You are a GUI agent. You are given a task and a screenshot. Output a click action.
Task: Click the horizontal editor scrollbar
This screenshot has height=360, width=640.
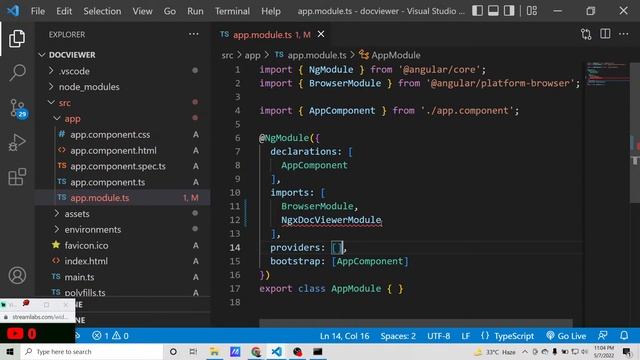tap(416, 323)
